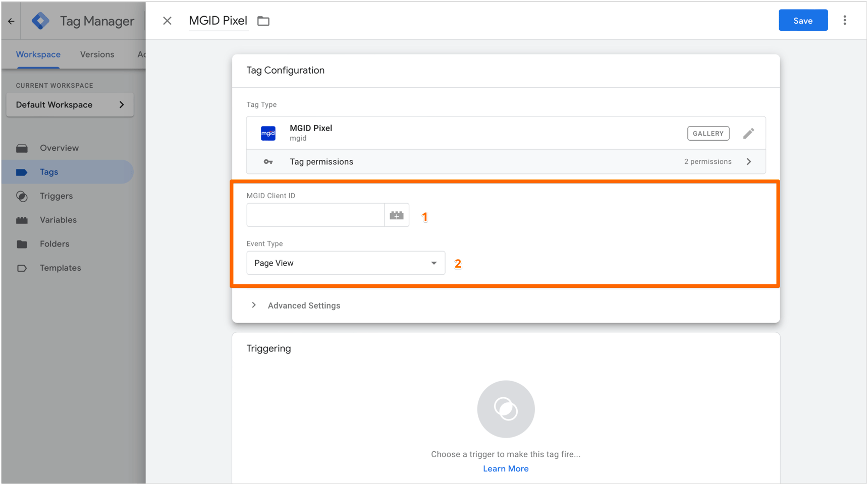Select the Folders sidebar icon
This screenshot has width=868, height=485.
tap(23, 244)
